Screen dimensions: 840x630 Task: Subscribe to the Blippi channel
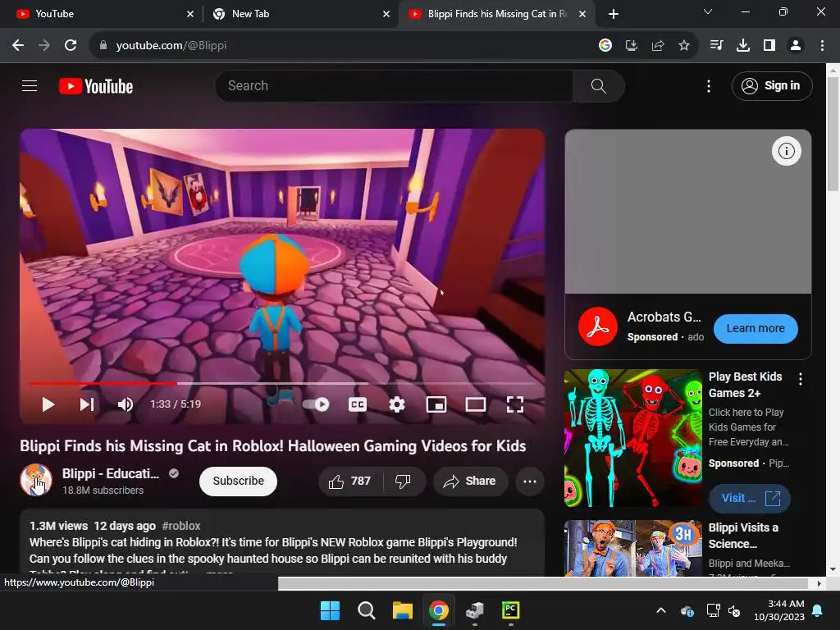click(239, 481)
